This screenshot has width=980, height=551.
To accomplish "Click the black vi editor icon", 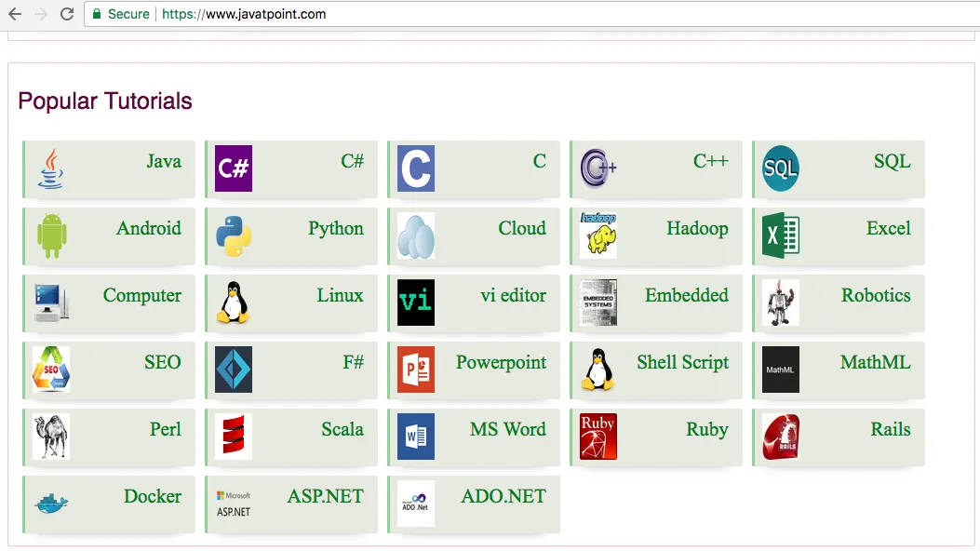I will (x=416, y=302).
